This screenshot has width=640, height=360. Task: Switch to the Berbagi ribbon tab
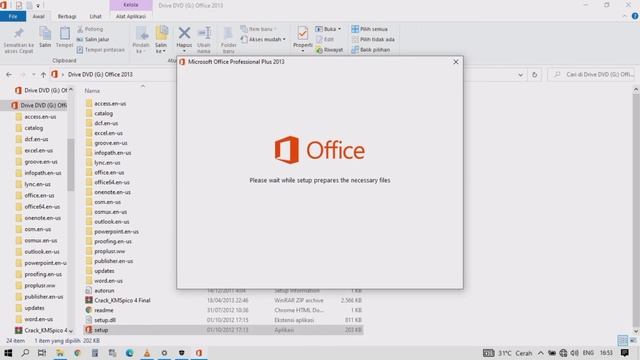pos(67,16)
